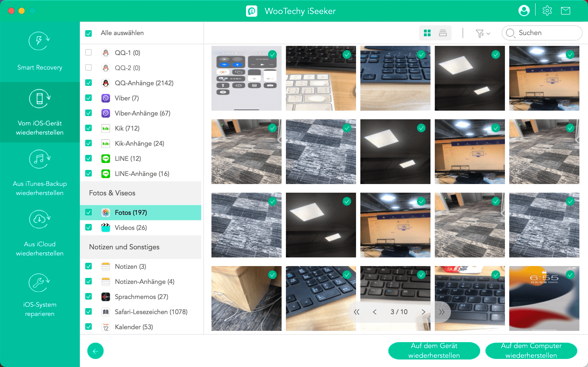
Task: Open the filter dropdown menu
Action: pyautogui.click(x=483, y=33)
